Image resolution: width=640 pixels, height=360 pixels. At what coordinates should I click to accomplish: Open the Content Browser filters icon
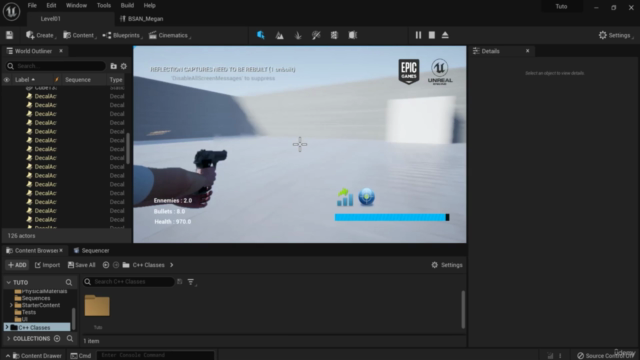(191, 282)
